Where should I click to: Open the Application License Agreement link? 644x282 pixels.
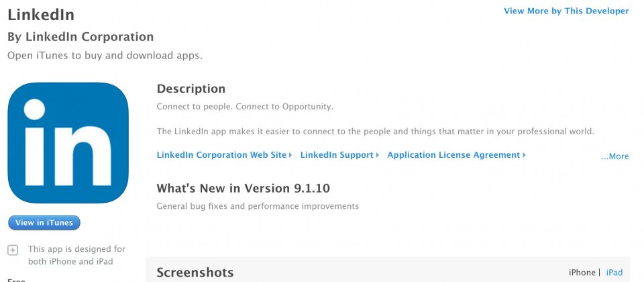click(x=453, y=155)
